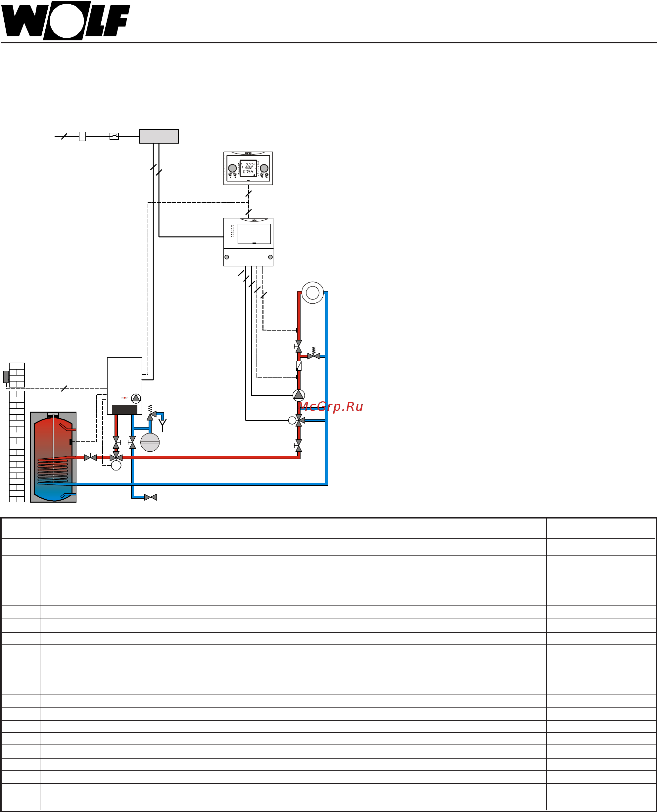Viewport: 657px width, 812px height.
Task: Click the tank temperature sensor on tank side
Action: point(71,442)
